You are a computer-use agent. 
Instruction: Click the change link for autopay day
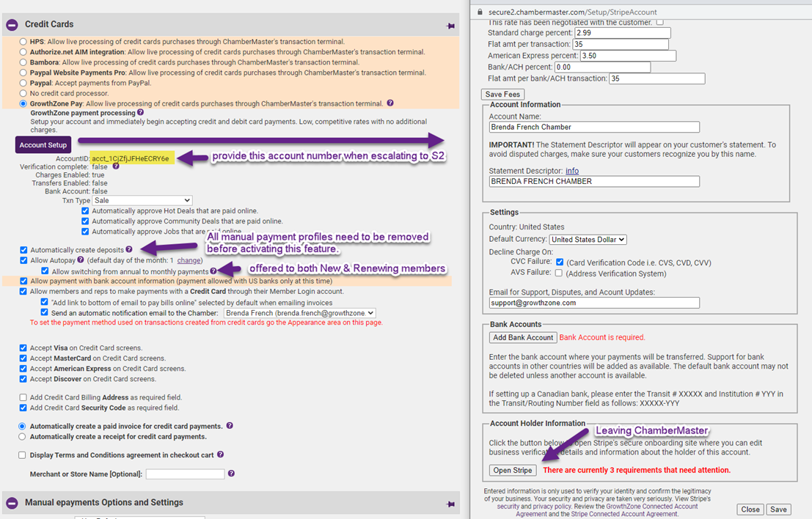[189, 260]
